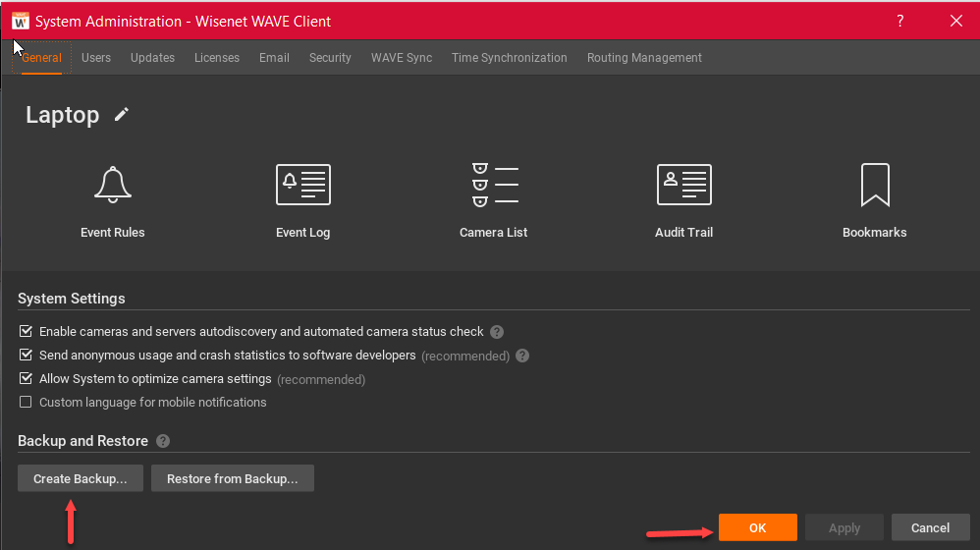
Task: Open the Camera List icon
Action: (494, 185)
